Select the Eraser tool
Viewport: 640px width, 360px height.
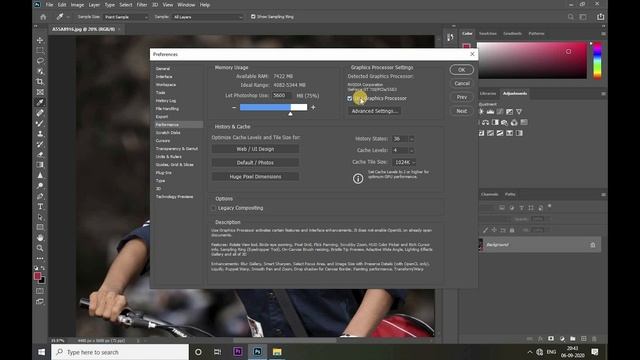[x=40, y=155]
